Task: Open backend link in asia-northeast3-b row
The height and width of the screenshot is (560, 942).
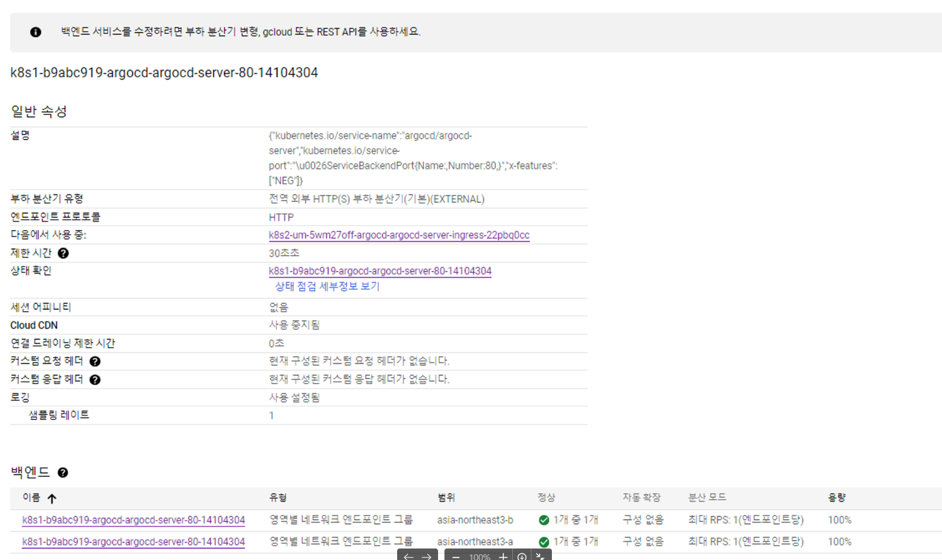Action: pyautogui.click(x=134, y=520)
